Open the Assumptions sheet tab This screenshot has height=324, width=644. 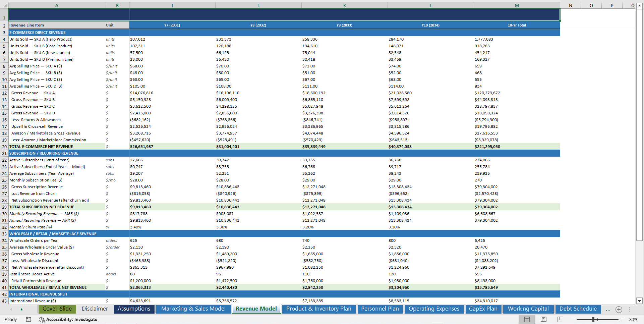(x=134, y=309)
